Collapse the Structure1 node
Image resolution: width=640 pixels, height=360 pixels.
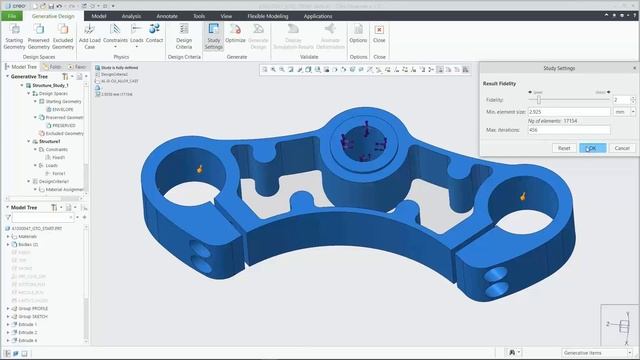(29, 141)
